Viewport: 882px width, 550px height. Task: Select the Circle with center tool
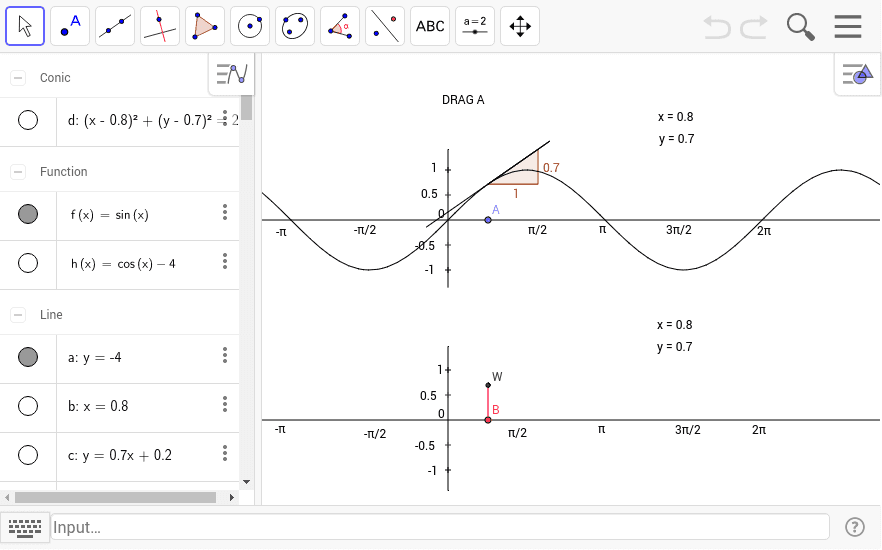250,26
